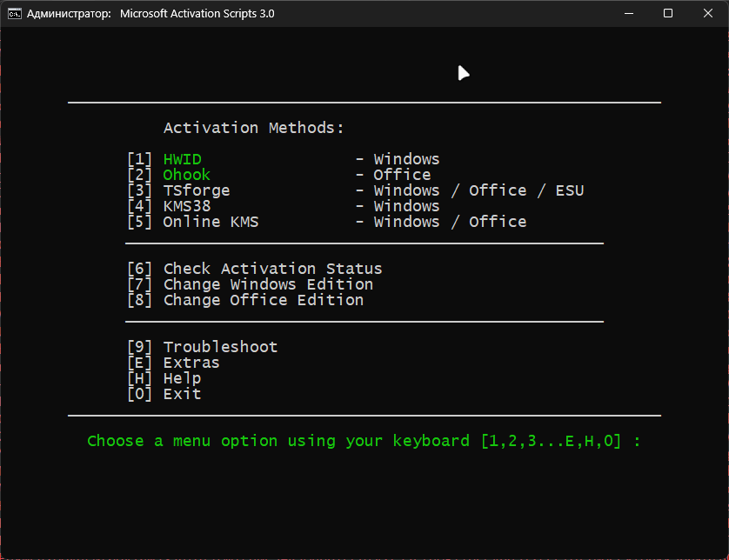Image resolution: width=729 pixels, height=560 pixels.
Task: Click the '[0]' key label
Action: (x=140, y=394)
